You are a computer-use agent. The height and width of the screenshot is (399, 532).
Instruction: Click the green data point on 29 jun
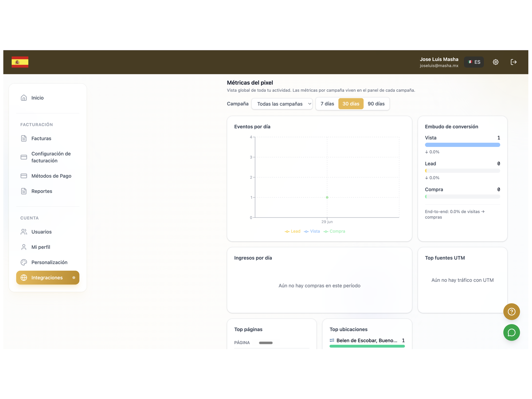pyautogui.click(x=327, y=198)
